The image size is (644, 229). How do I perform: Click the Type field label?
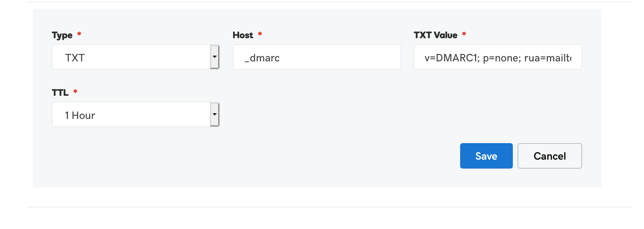pos(62,35)
